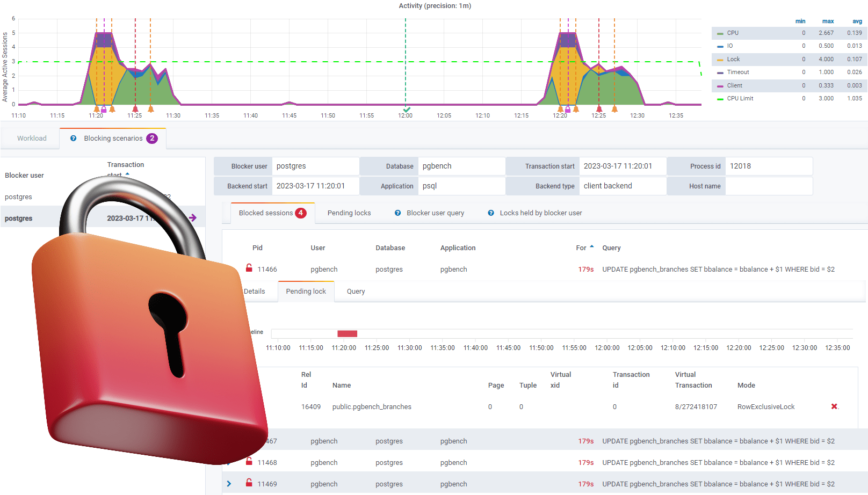Click the Lock color swatch in the legend
Screen dimensions: 868x495
point(720,59)
